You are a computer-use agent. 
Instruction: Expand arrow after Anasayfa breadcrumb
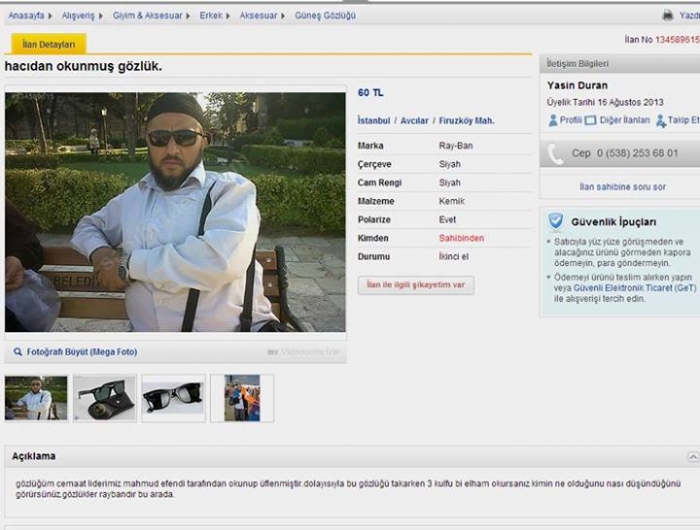[50, 16]
